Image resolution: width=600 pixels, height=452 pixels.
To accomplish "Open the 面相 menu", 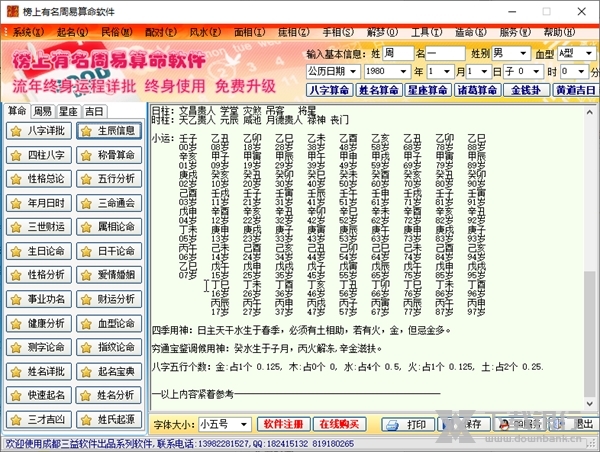I will click(x=249, y=32).
